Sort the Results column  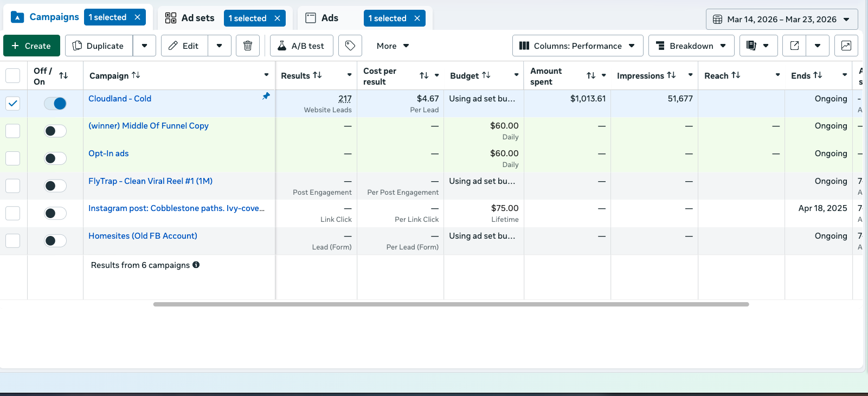click(x=318, y=75)
